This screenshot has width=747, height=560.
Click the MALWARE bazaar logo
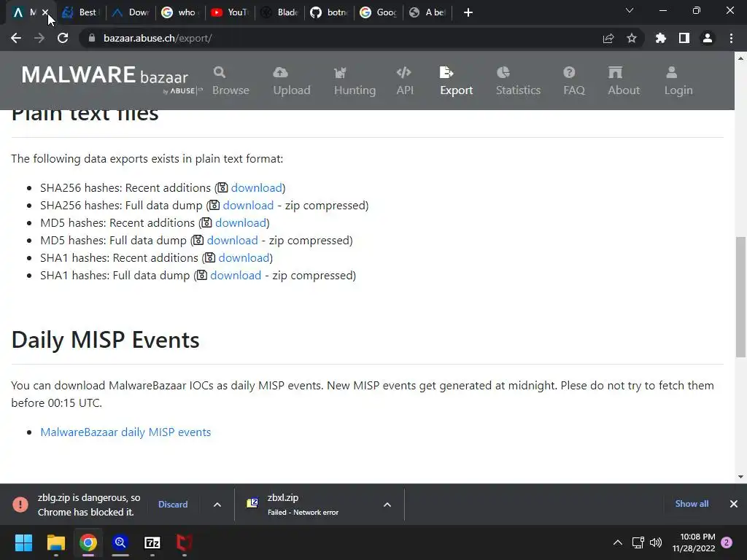tap(112, 79)
